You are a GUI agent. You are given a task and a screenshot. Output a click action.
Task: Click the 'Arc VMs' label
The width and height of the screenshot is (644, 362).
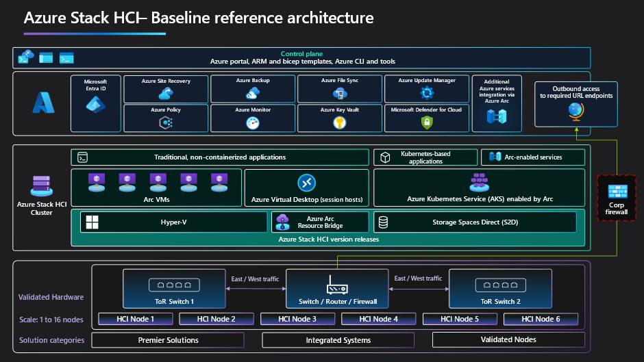tap(156, 199)
